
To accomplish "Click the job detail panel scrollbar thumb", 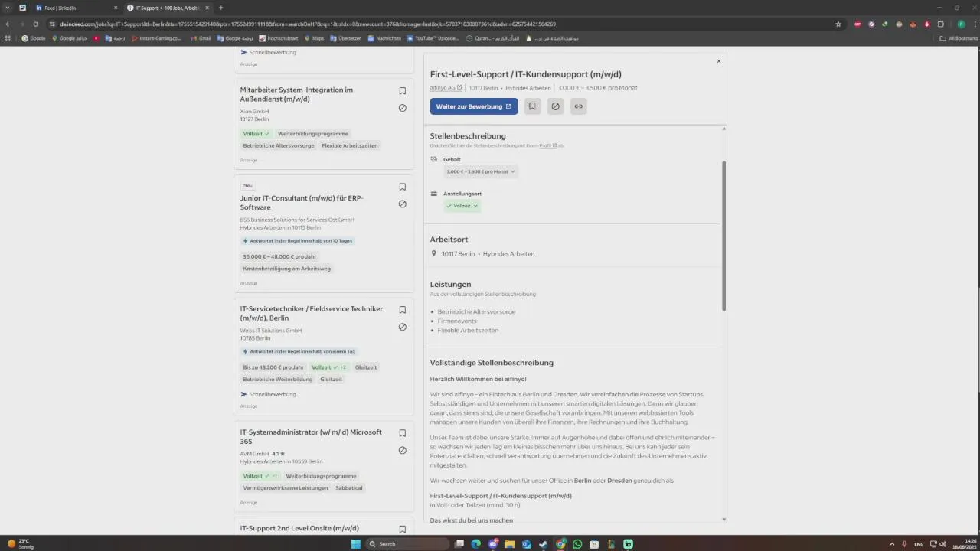I will pyautogui.click(x=724, y=236).
